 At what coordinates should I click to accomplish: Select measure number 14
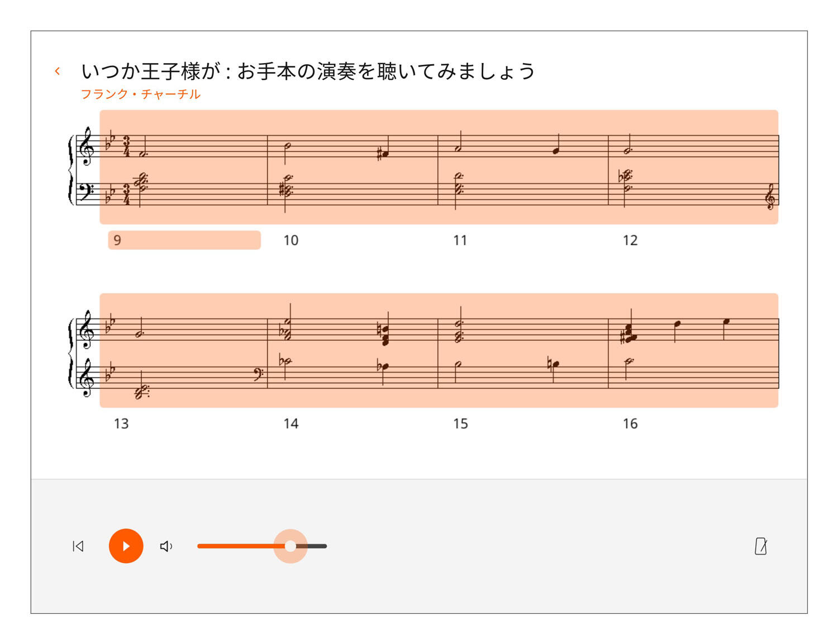coord(291,423)
